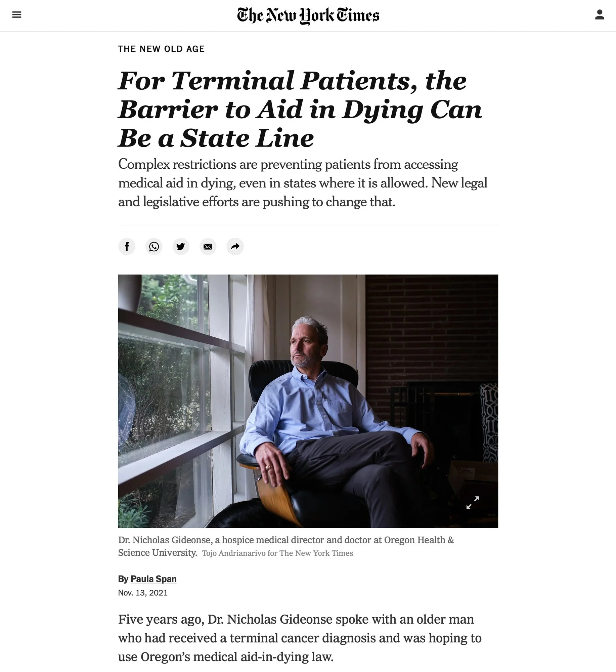The width and height of the screenshot is (616, 672).
Task: Open the hamburger sections menu
Action: click(x=17, y=14)
